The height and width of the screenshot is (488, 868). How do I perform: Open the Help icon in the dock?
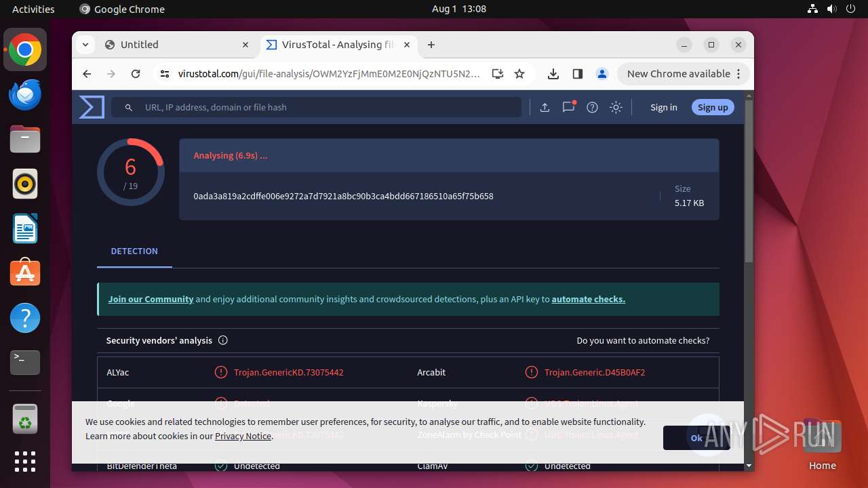25,318
